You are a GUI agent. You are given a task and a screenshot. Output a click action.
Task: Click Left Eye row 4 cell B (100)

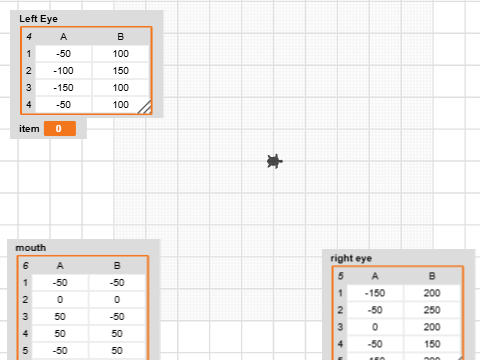121,105
